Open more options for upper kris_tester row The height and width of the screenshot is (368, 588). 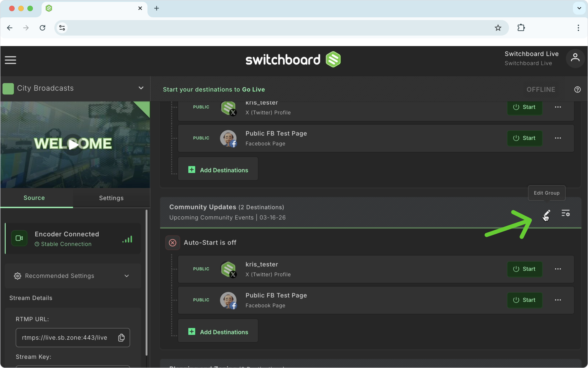click(x=558, y=107)
